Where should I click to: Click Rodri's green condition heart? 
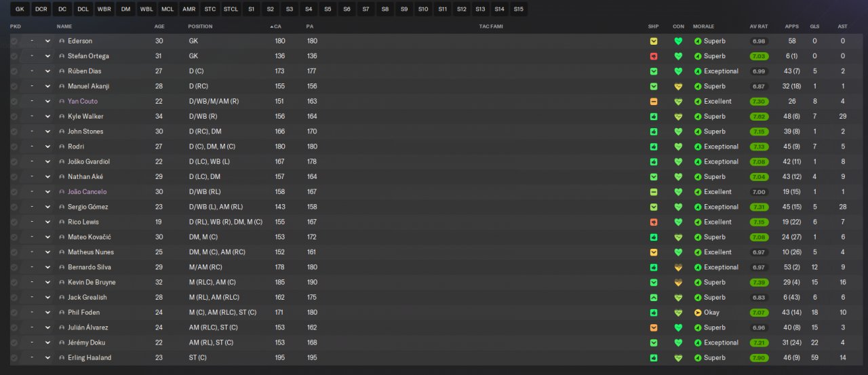pyautogui.click(x=678, y=146)
